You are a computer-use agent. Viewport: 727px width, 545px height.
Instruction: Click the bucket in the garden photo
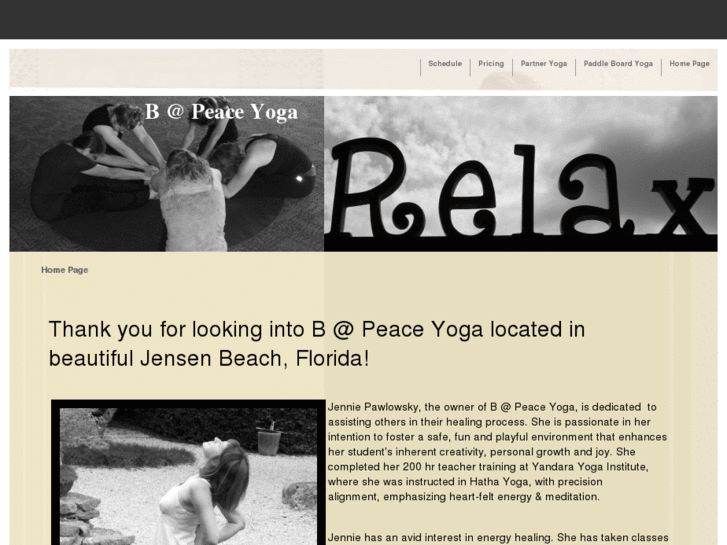coord(269,440)
